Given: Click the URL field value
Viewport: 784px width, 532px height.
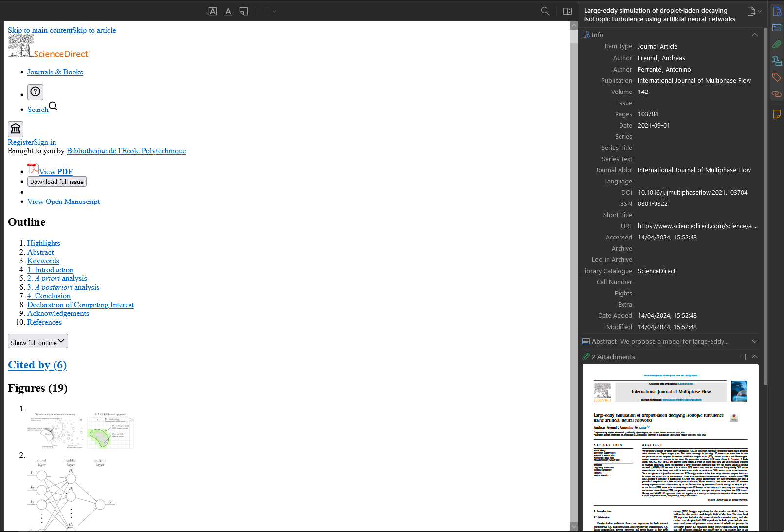Looking at the screenshot, I should (698, 226).
